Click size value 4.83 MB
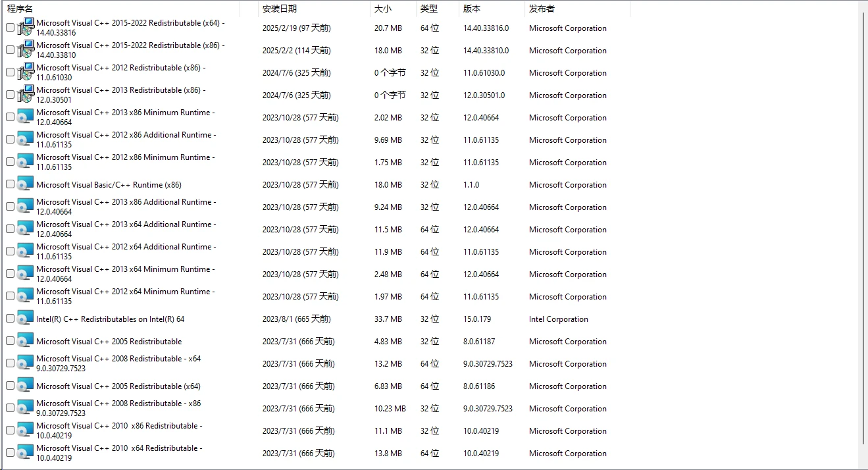 point(388,342)
